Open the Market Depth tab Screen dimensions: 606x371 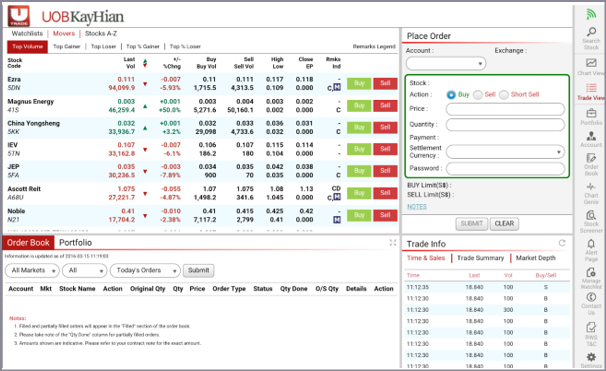click(x=536, y=258)
